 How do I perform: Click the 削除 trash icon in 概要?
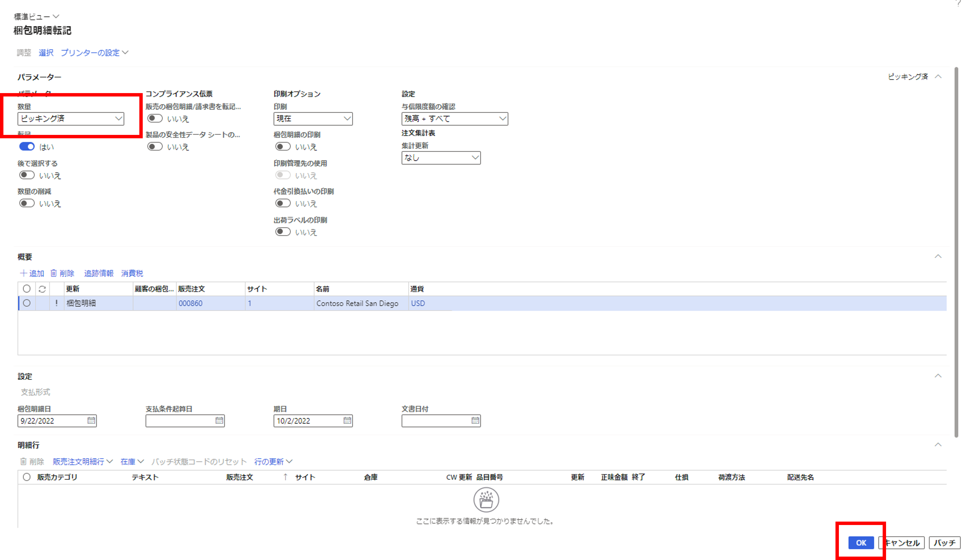(x=54, y=273)
